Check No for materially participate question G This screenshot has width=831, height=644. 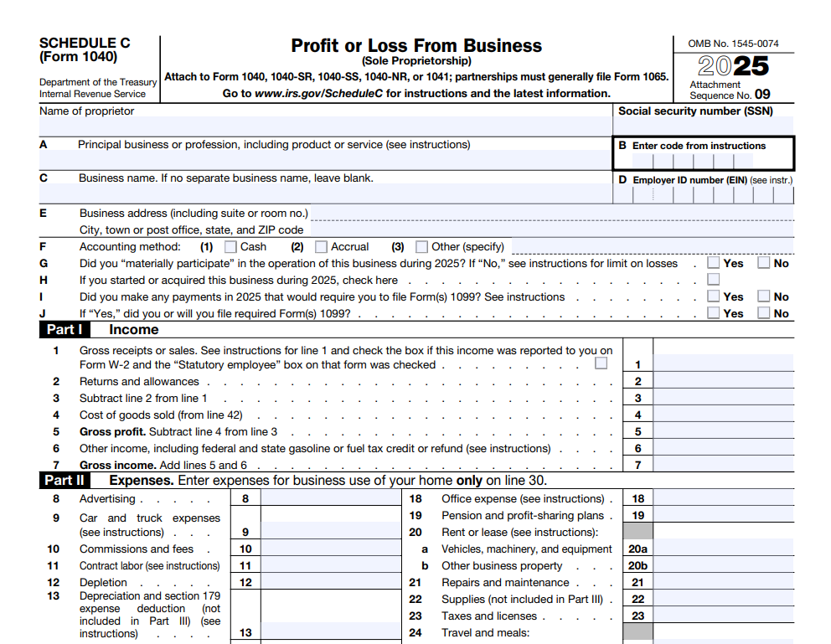(x=764, y=263)
